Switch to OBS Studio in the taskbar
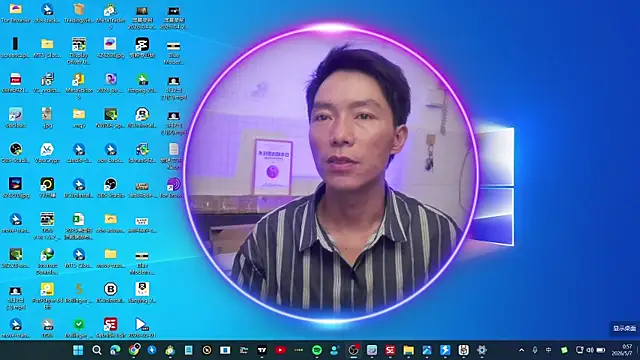 [x=353, y=350]
